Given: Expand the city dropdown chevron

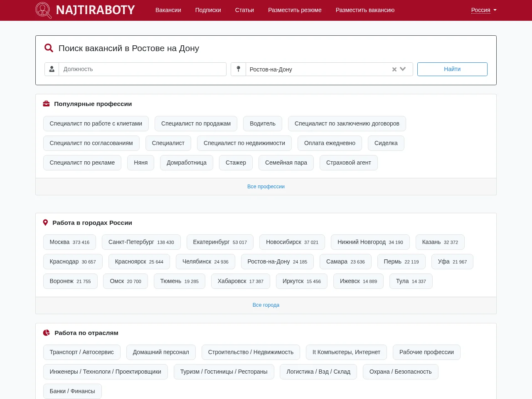Looking at the screenshot, I should 403,69.
